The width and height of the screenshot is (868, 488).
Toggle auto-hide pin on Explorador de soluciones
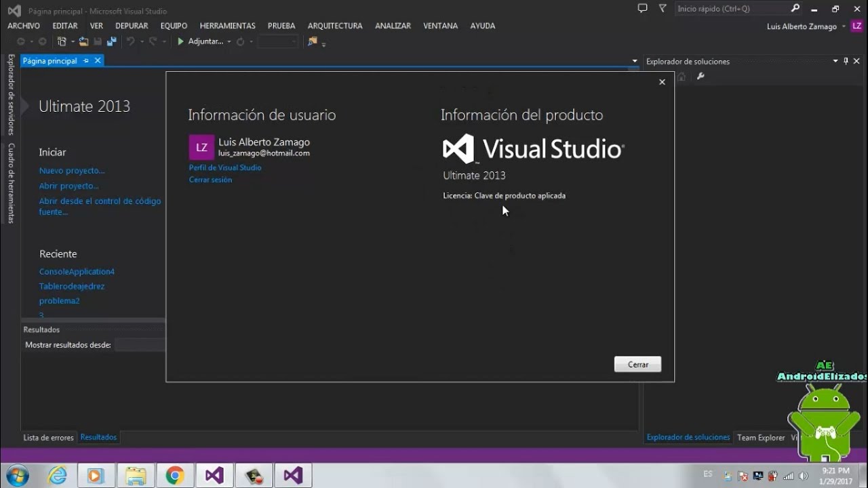click(x=846, y=61)
